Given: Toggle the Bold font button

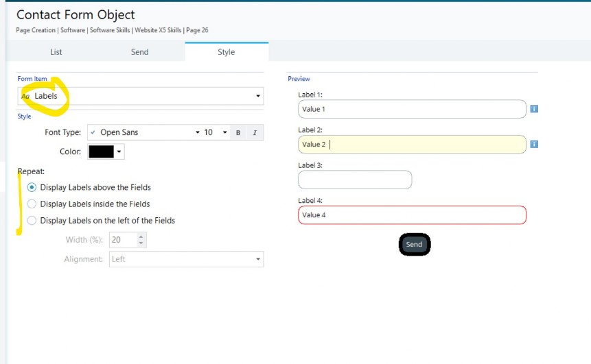Looking at the screenshot, I should 238,132.
